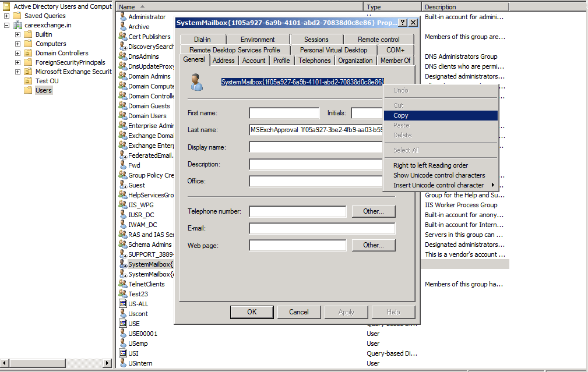
Task: Open the Member Of tab
Action: click(395, 61)
